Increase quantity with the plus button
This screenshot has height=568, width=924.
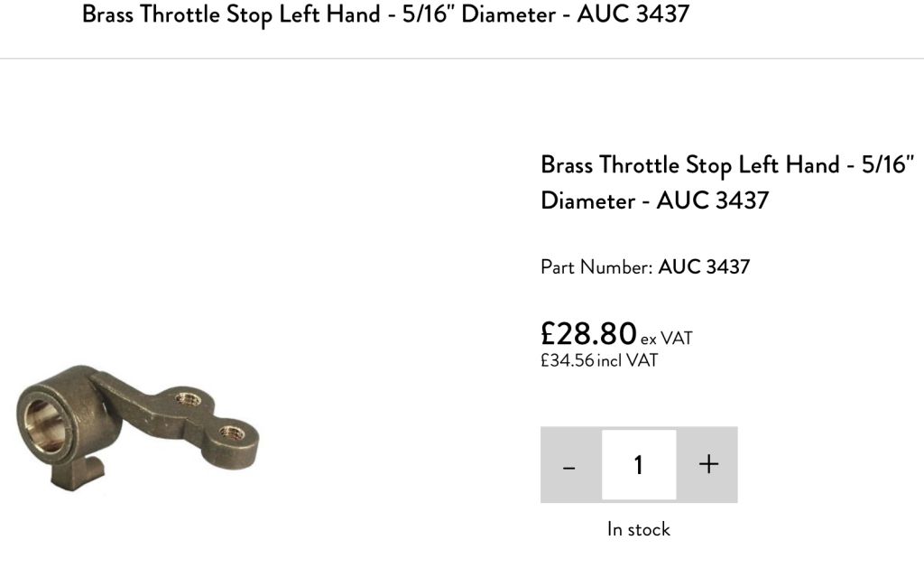pyautogui.click(x=707, y=465)
